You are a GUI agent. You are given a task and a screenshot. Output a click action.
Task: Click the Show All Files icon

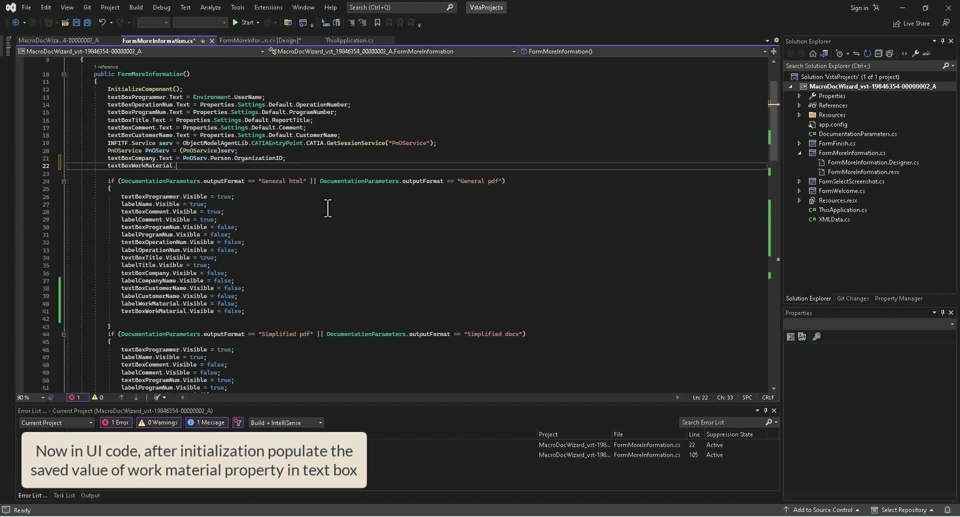(x=890, y=54)
